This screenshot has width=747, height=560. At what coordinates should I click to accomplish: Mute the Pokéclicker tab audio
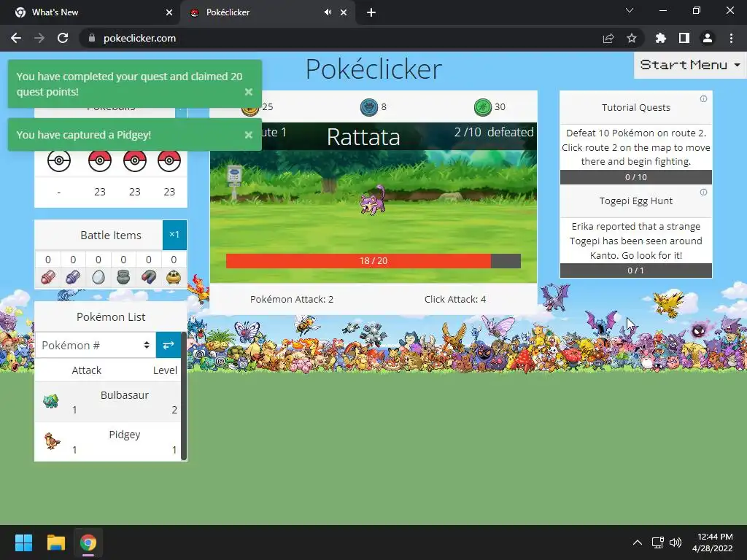(328, 12)
